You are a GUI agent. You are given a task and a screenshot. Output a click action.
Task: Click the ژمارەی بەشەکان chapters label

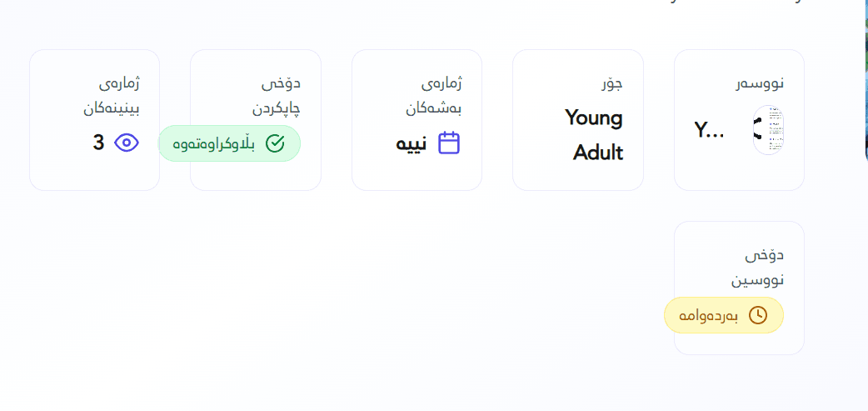point(434,96)
